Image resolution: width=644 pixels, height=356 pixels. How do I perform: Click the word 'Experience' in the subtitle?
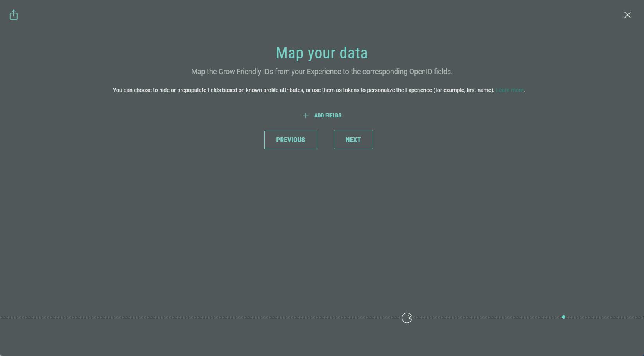[x=324, y=72]
